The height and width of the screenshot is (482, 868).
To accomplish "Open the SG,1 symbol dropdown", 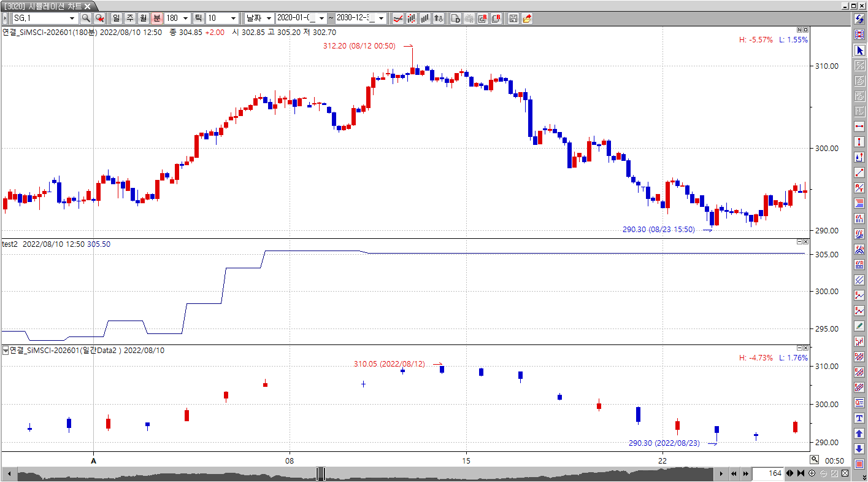I will [x=72, y=18].
